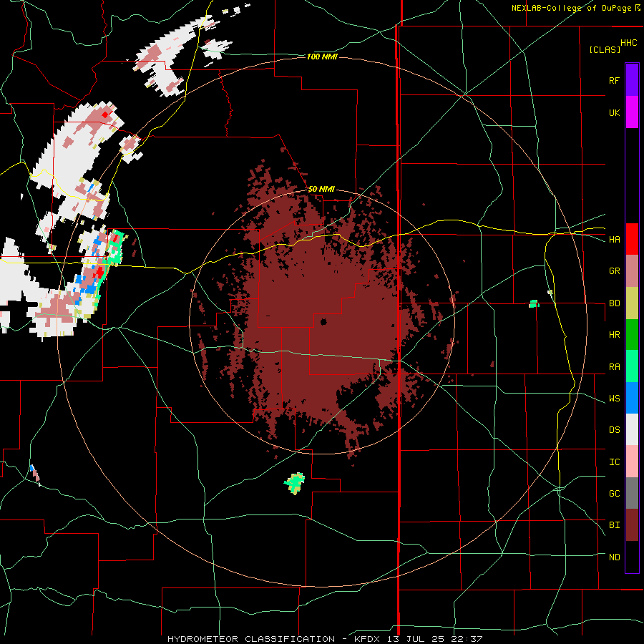This screenshot has height=644, width=644.
Task: Pick the dark green HR legend swatch
Action: [x=632, y=335]
